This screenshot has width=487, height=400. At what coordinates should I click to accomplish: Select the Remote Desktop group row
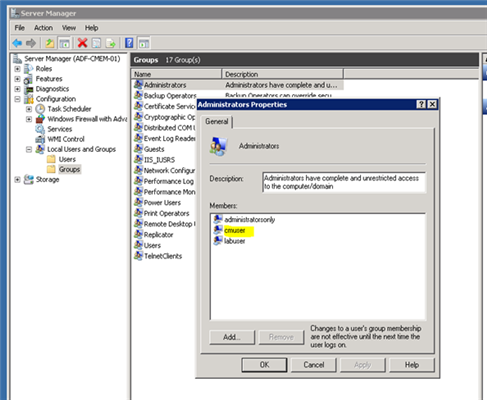(164, 224)
